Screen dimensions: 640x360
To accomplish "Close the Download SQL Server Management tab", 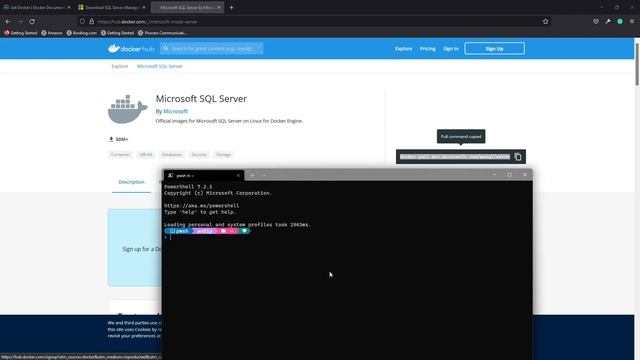I will 144,7.
